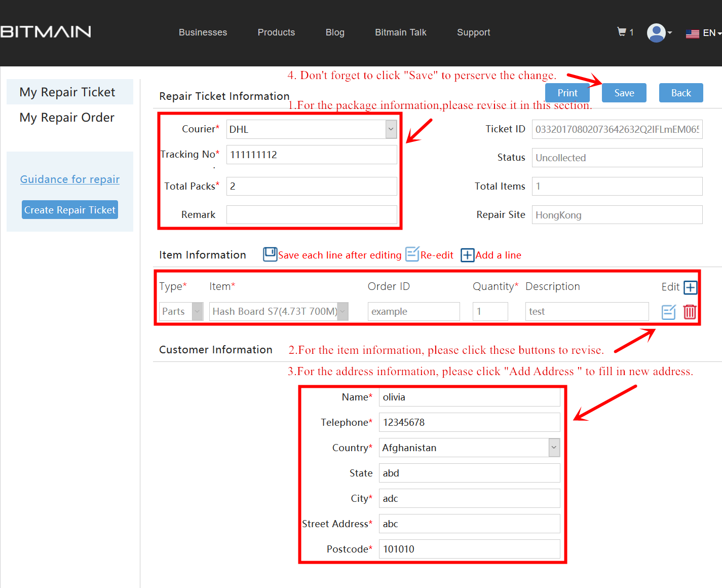Click the Create Repair Ticket button
The width and height of the screenshot is (722, 588).
(69, 209)
